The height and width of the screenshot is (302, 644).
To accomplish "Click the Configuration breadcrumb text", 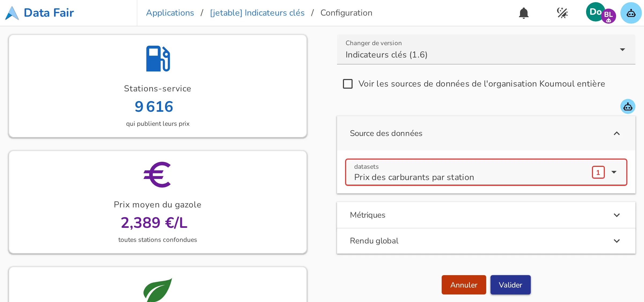I will pos(346,13).
